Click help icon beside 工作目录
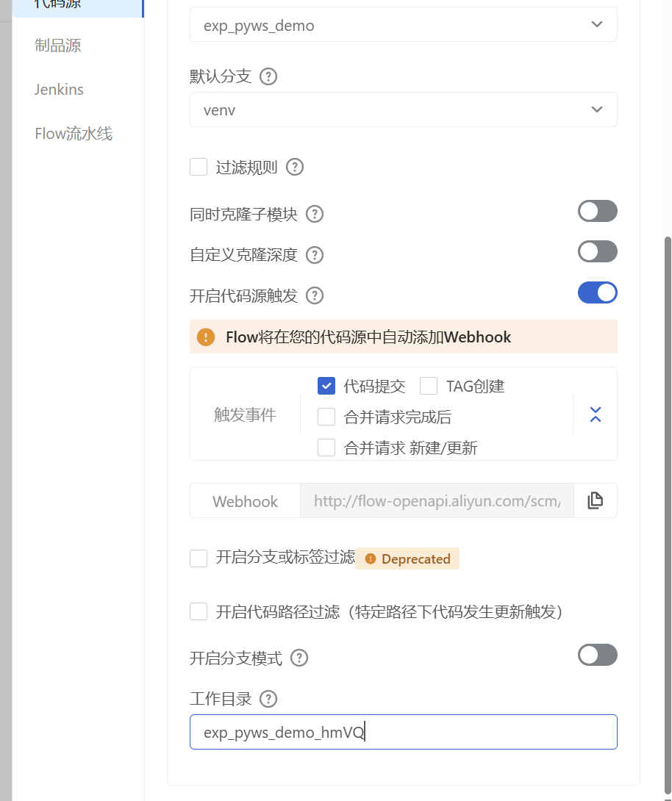This screenshot has height=801, width=672. [x=268, y=699]
